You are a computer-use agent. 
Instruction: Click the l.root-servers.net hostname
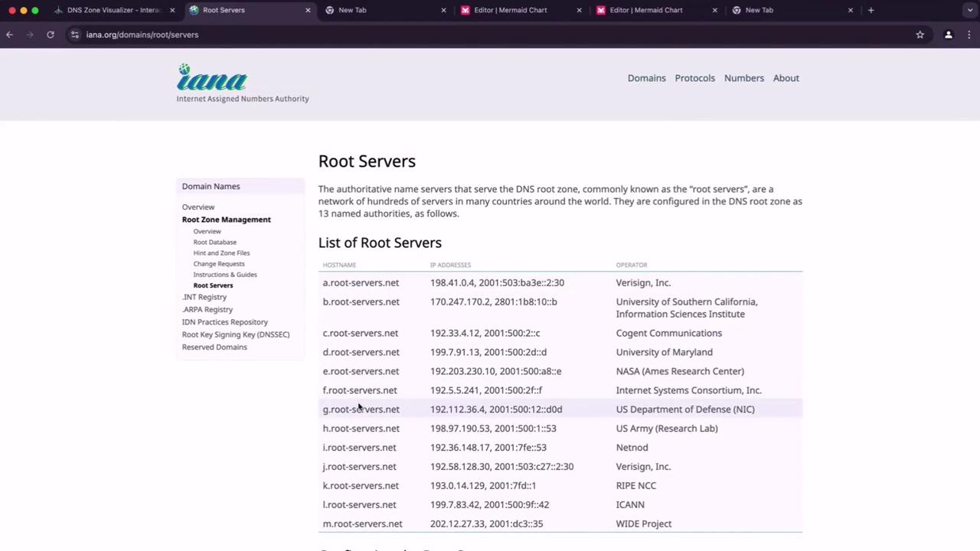tap(360, 505)
